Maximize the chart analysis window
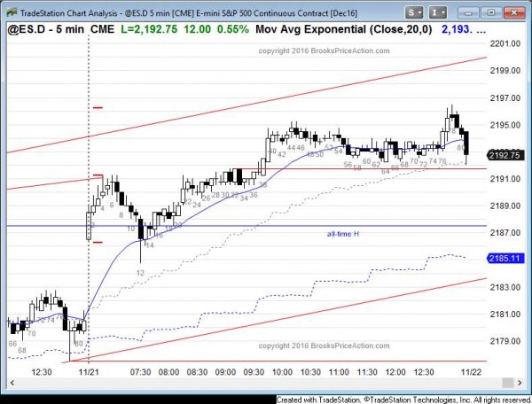Viewport: 532px width, 404px height. point(490,13)
